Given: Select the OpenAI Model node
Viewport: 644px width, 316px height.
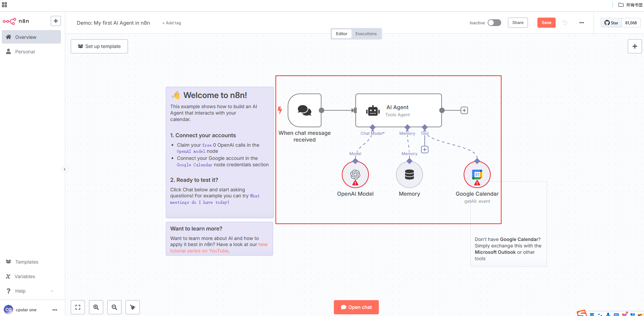Looking at the screenshot, I should 355,174.
